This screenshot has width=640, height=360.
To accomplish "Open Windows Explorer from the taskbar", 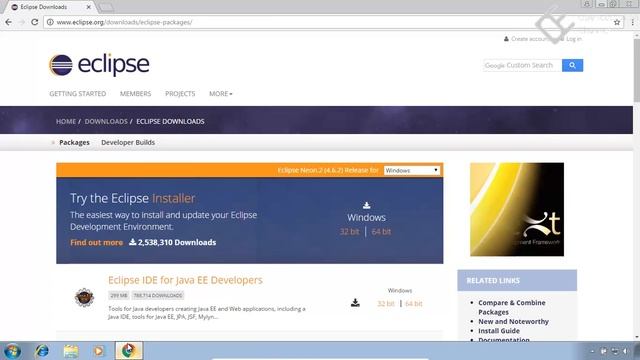I will pos(71,351).
